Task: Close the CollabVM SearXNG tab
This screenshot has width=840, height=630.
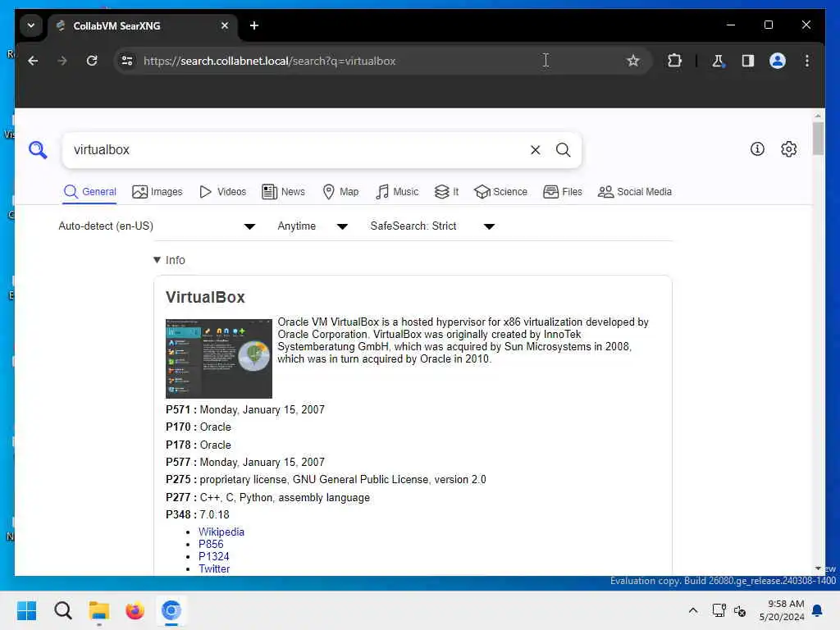Action: [x=225, y=25]
